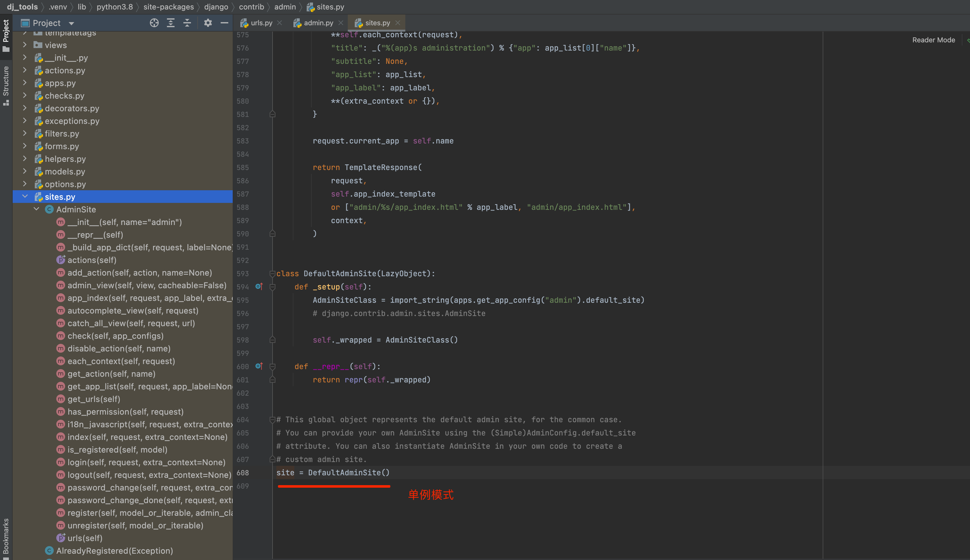This screenshot has width=970, height=560.
Task: Click the overriding-method gutter icon on line 600
Action: [x=259, y=366]
